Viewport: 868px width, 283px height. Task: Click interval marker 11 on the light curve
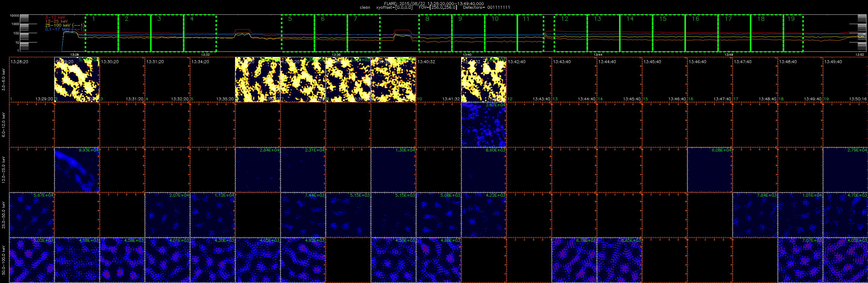coord(526,19)
